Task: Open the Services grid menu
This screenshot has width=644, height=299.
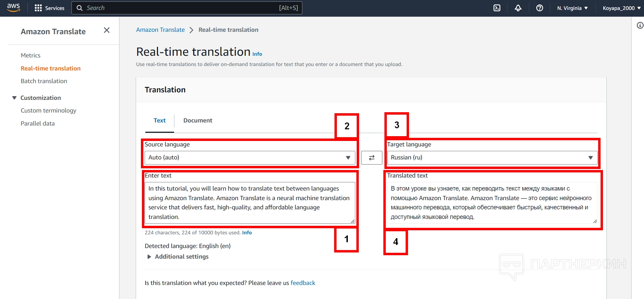Action: [x=50, y=8]
